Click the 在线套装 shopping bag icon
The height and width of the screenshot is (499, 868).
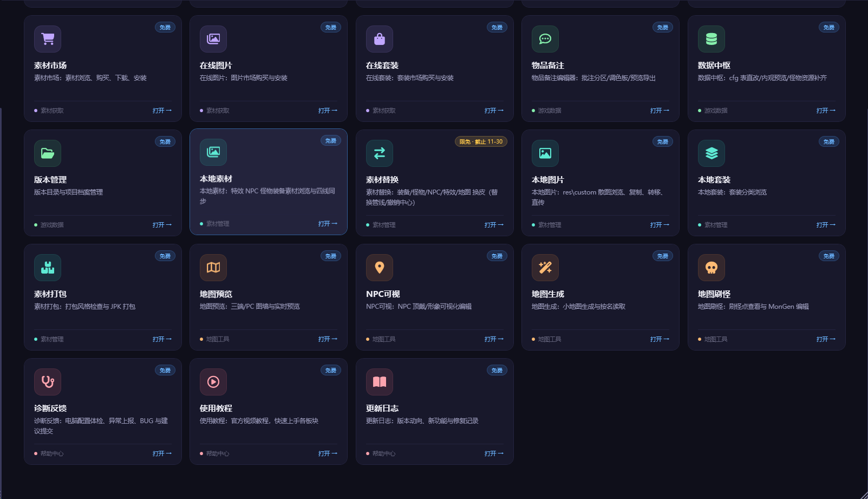coord(380,39)
